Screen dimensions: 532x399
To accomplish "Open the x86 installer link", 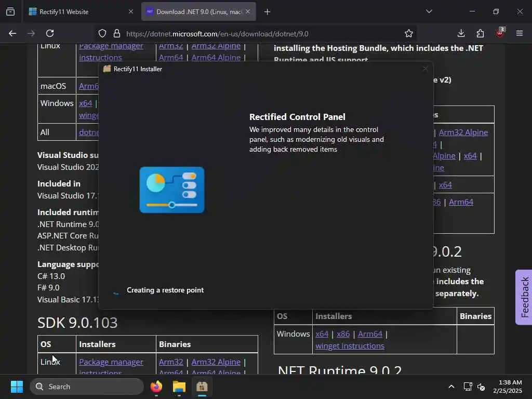I will 343,334.
